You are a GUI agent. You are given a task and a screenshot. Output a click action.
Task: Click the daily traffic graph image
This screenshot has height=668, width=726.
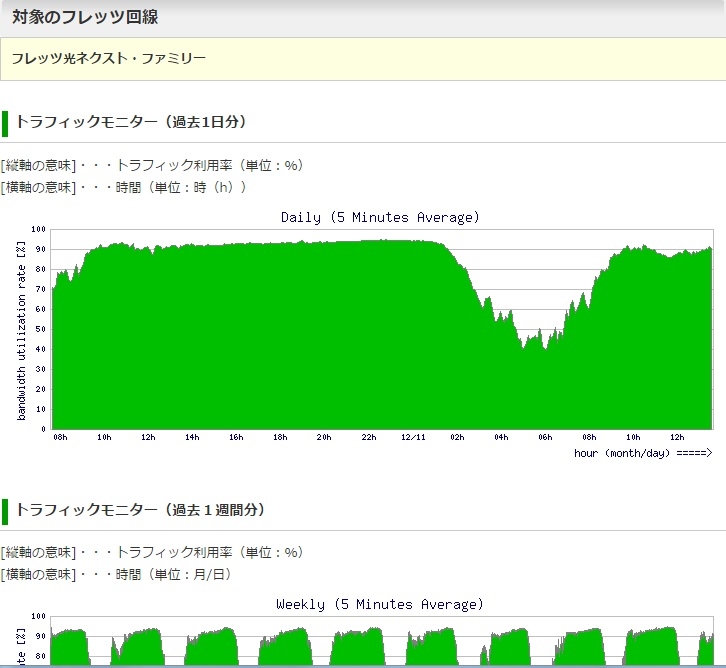[x=364, y=334]
